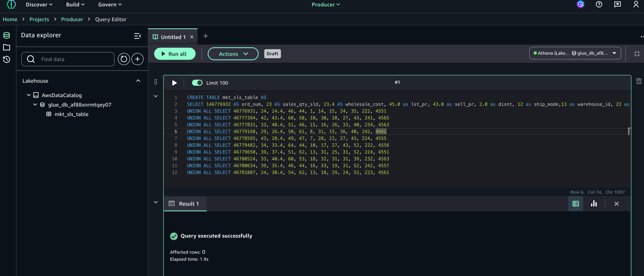Refresh the Data explorer tree
The width and height of the screenshot is (644, 276).
pos(123,58)
